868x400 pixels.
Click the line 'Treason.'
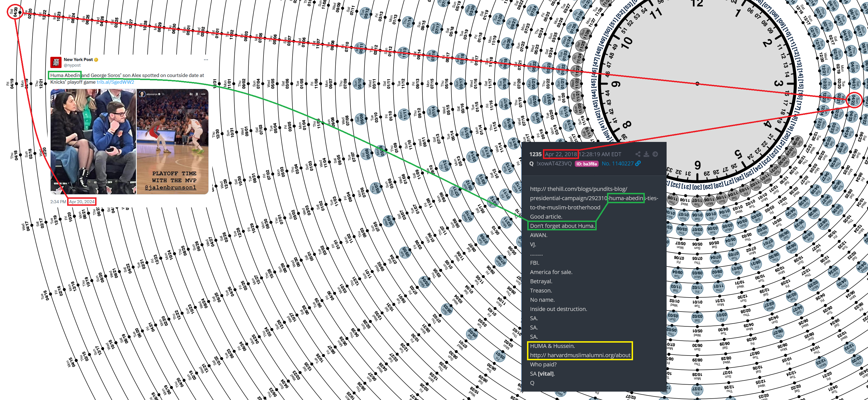541,290
